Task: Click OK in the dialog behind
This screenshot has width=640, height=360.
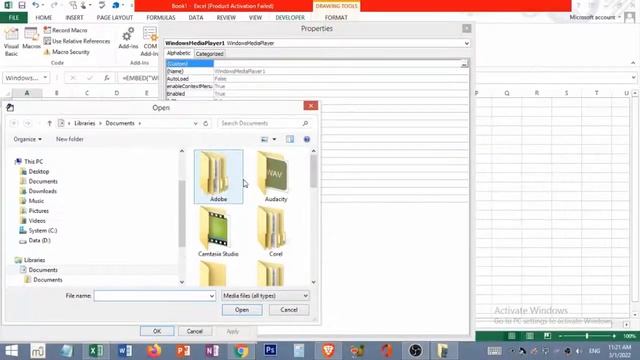Action: pos(157,331)
